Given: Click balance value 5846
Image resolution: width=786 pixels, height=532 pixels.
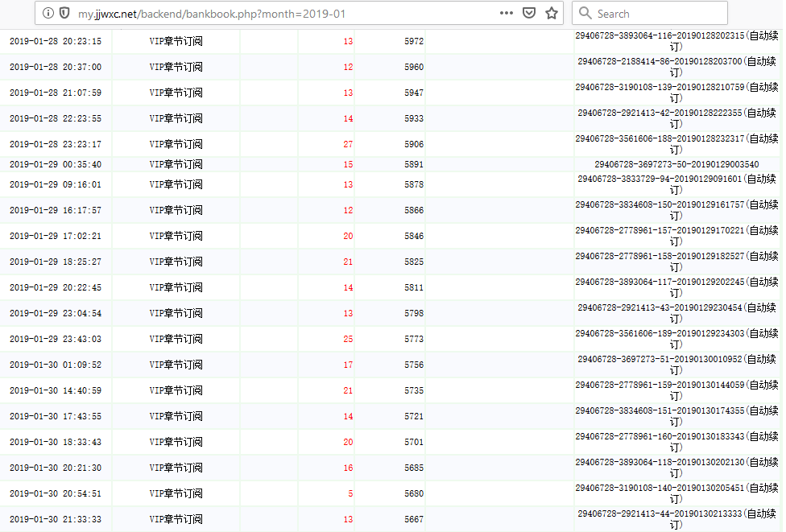Looking at the screenshot, I should [414, 236].
